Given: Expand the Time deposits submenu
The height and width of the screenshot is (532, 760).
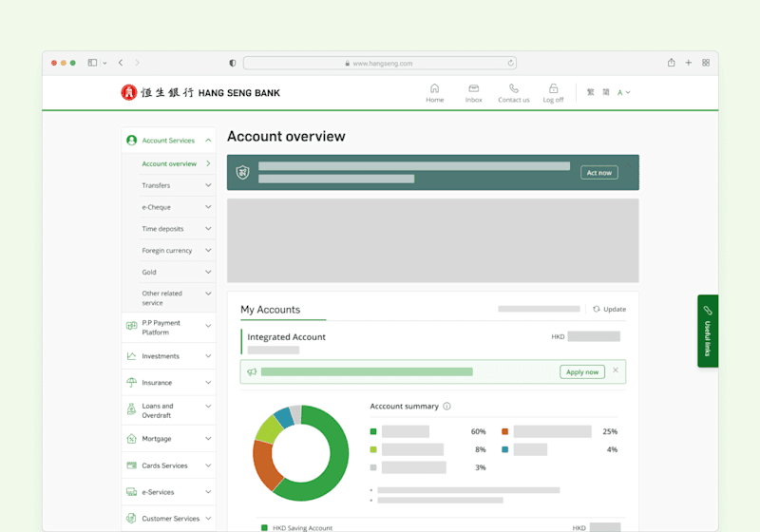Looking at the screenshot, I should pyautogui.click(x=208, y=229).
